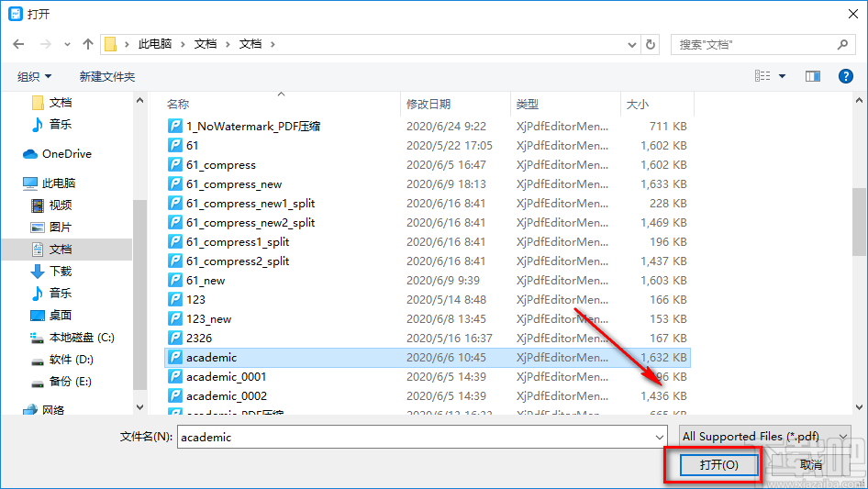The height and width of the screenshot is (489, 868).
Task: Select file 1_NoWatermark_PDF压缩
Action: [253, 127]
